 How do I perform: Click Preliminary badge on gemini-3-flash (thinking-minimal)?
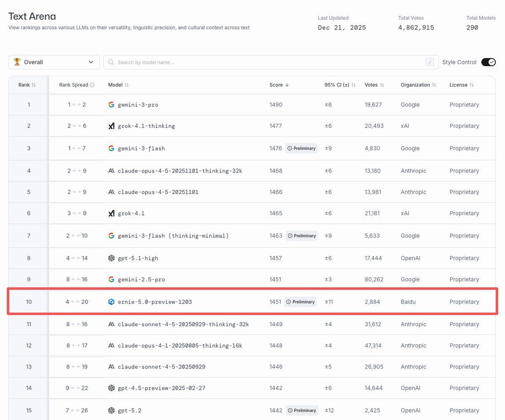point(301,236)
